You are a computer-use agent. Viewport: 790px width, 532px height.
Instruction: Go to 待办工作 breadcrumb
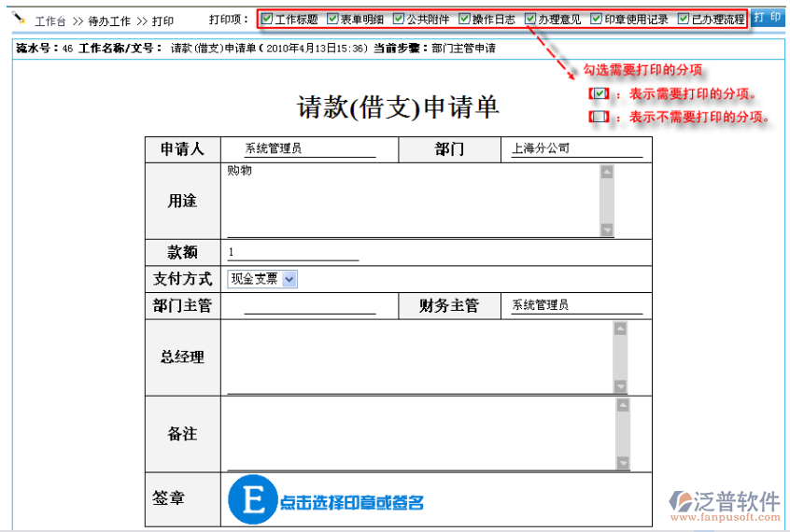click(x=109, y=21)
